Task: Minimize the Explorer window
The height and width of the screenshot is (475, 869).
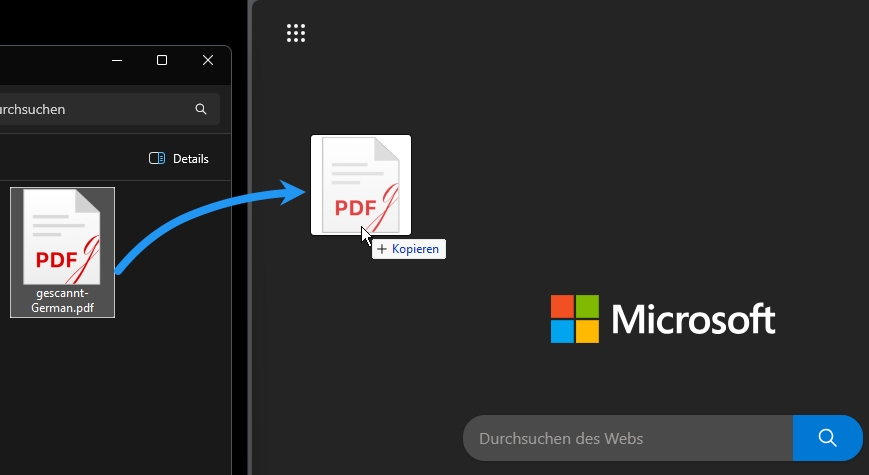Action: pyautogui.click(x=117, y=60)
